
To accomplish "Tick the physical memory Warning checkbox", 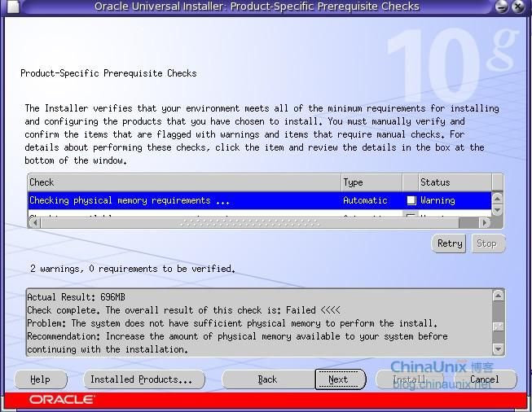I will (x=411, y=200).
